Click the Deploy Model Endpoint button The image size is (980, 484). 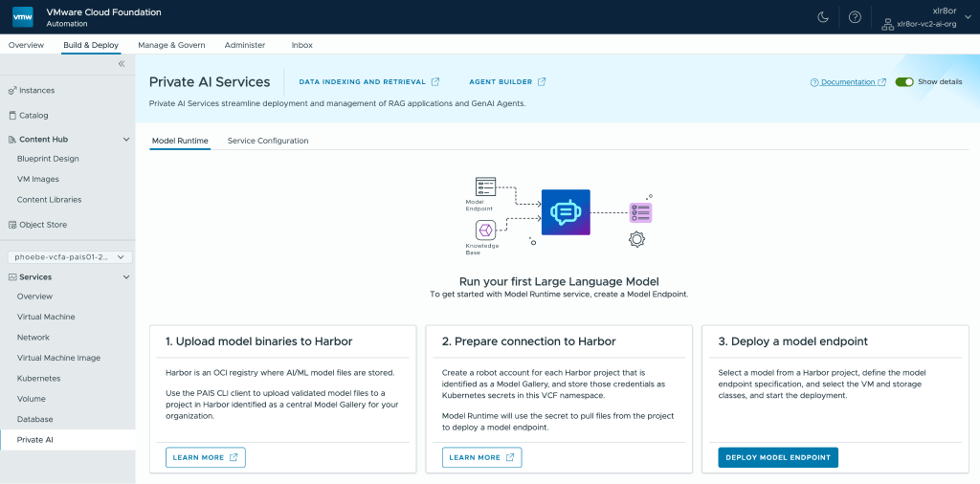[x=778, y=458]
